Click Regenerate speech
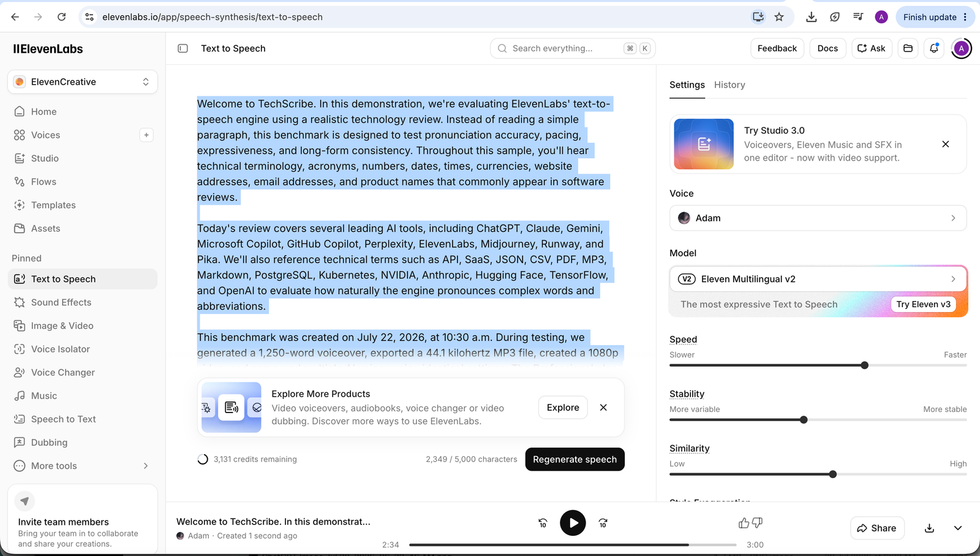980x556 pixels. point(575,460)
